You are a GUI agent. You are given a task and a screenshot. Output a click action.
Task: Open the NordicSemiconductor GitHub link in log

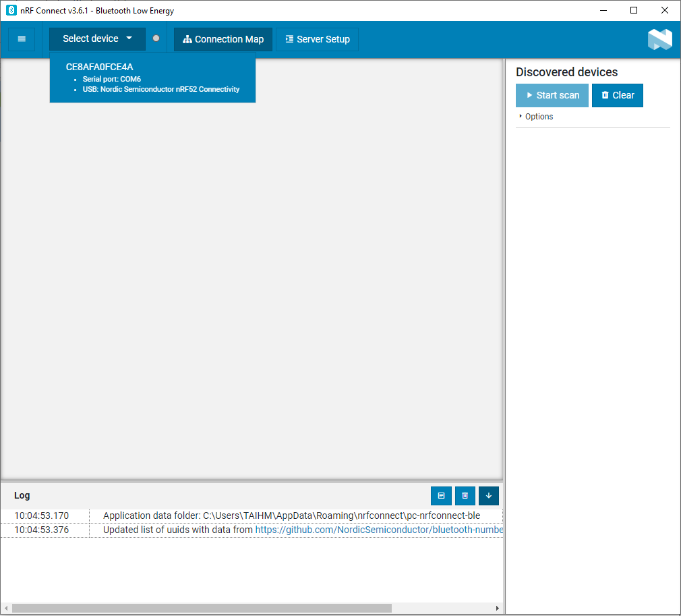click(x=379, y=530)
